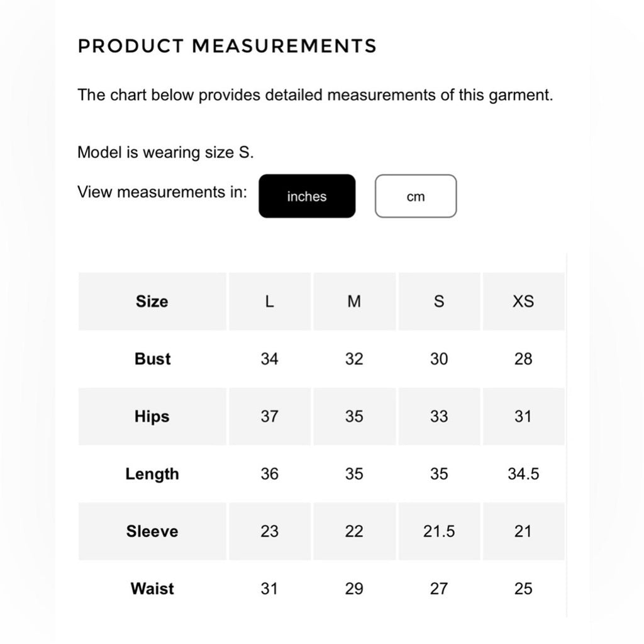The image size is (644, 644).
Task: Click the Length value 34.5 for XS
Action: tap(523, 474)
